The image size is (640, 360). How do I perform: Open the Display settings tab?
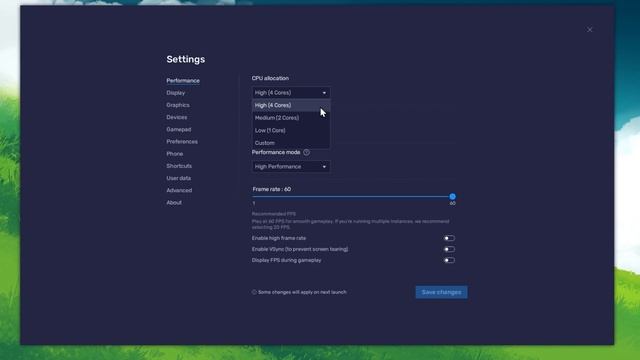[x=176, y=93]
